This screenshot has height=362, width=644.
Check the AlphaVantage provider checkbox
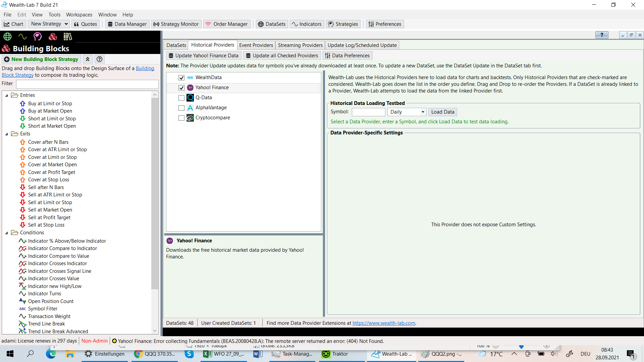(x=181, y=108)
